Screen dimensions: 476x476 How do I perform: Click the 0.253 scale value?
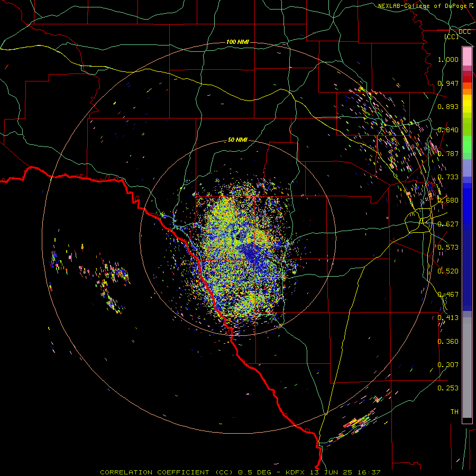coord(448,388)
